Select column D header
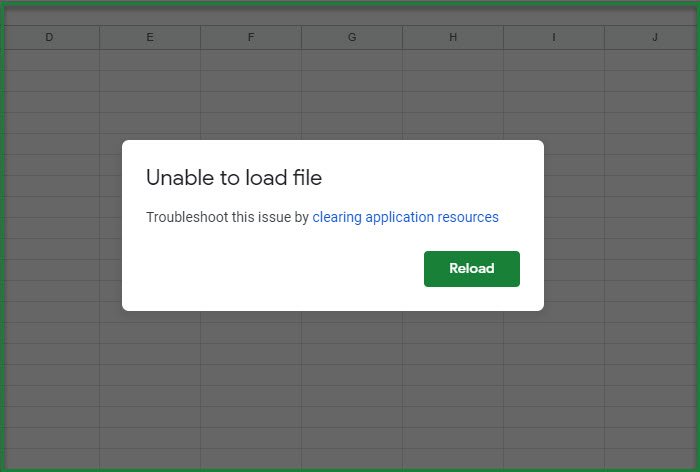700x472 pixels. click(x=49, y=38)
